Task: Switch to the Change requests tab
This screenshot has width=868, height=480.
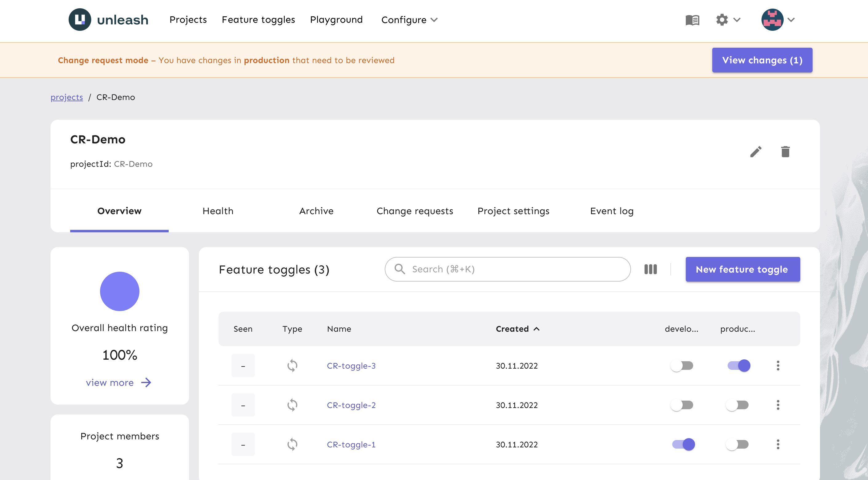Action: 415,211
